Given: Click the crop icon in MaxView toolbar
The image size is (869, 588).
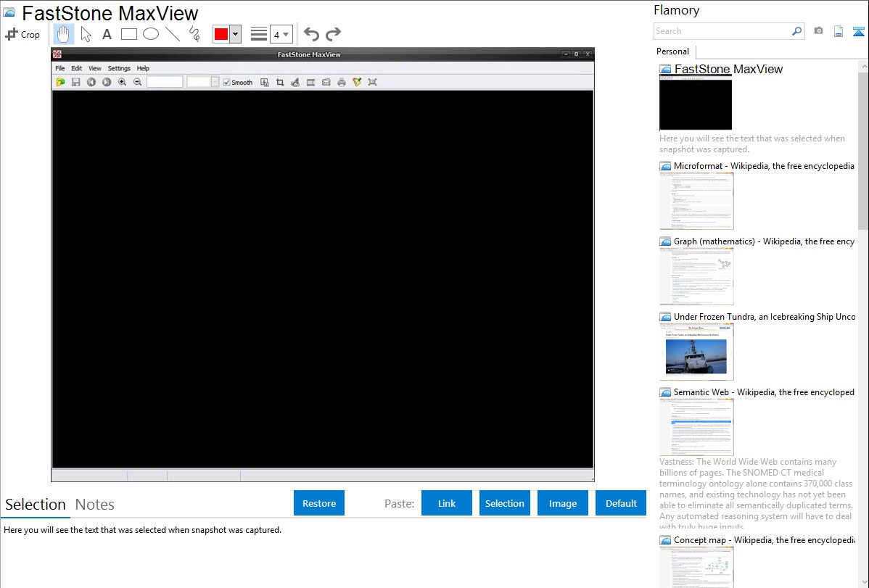Looking at the screenshot, I should (x=280, y=82).
